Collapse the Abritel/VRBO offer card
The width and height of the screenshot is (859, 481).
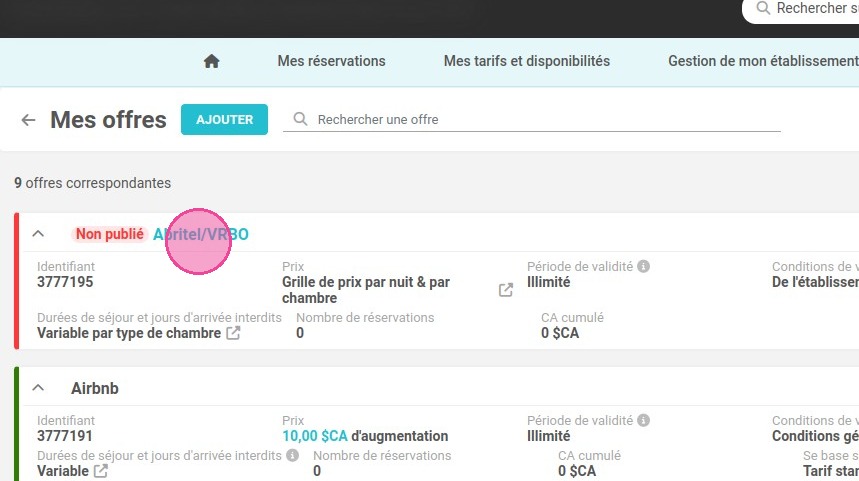click(x=38, y=234)
